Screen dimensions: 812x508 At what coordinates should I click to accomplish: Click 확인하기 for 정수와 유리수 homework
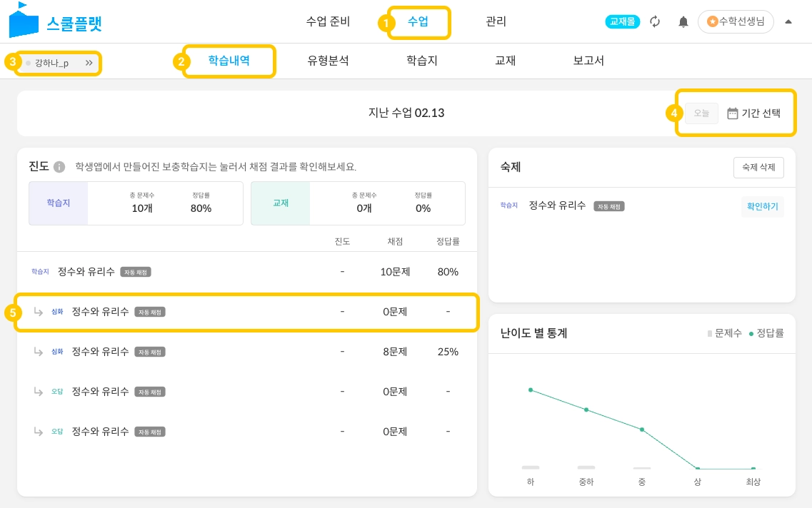(762, 206)
